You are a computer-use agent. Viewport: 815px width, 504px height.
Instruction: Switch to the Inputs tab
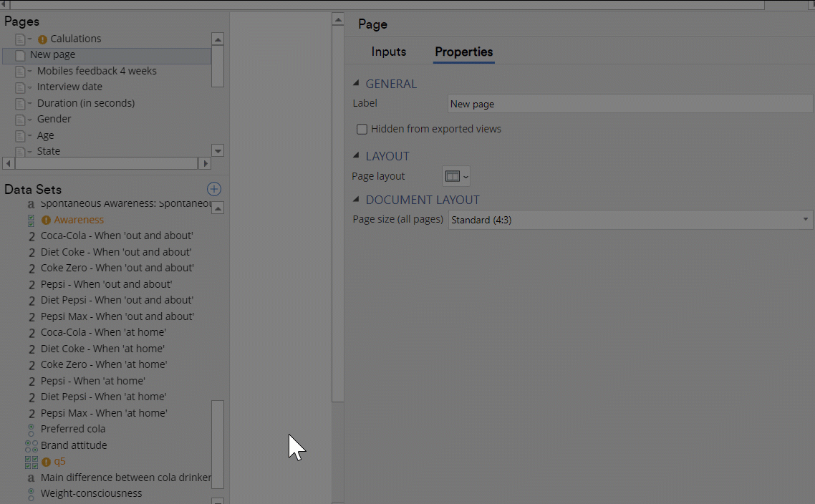389,52
